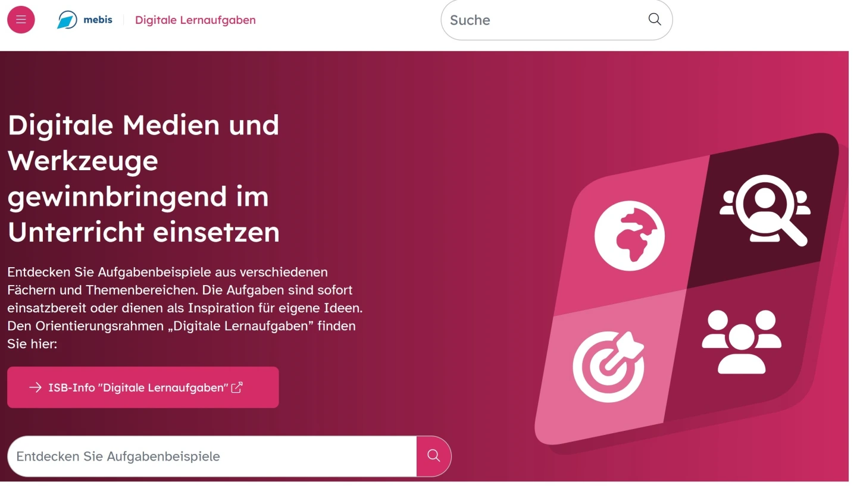Screen dimensions: 857x504
Task: Click the paragraph mentioning Orientierungsrahmen
Action: coord(184,308)
